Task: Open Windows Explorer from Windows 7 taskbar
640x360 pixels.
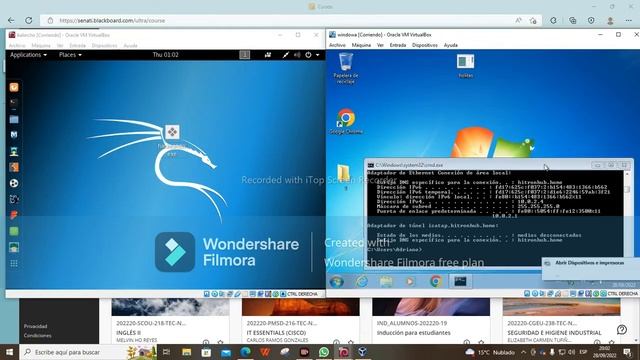Action: pos(386,282)
